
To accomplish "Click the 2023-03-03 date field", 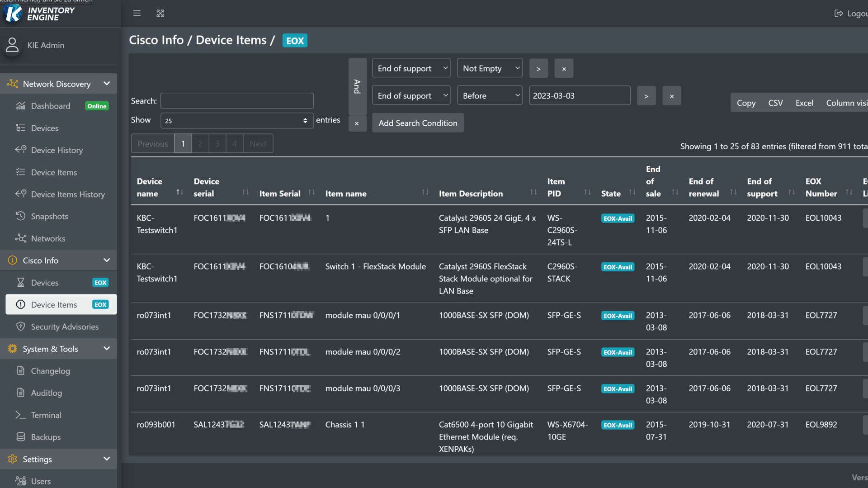I will tap(580, 95).
